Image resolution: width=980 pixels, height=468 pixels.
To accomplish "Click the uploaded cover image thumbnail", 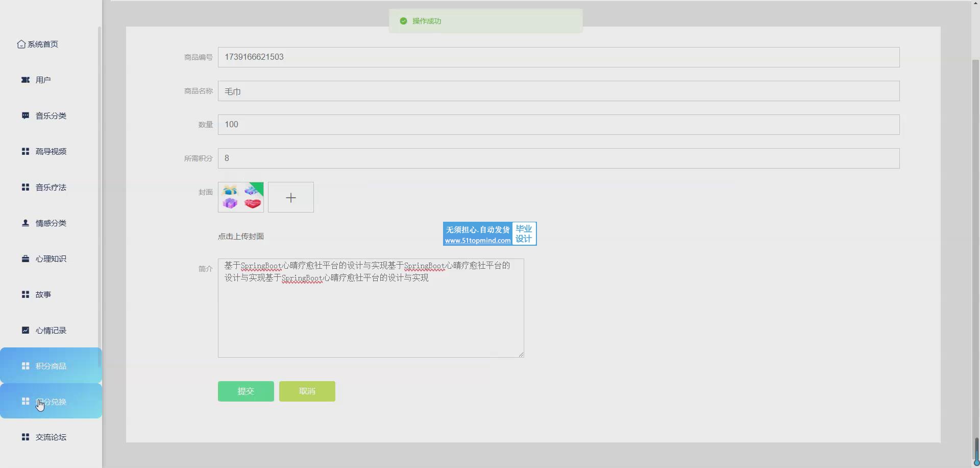I will [240, 197].
